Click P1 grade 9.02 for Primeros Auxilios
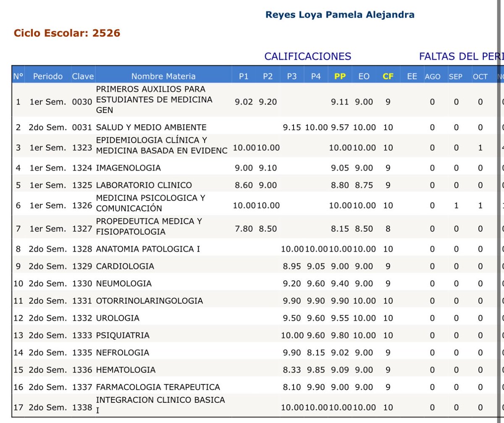The image size is (504, 423). [244, 102]
